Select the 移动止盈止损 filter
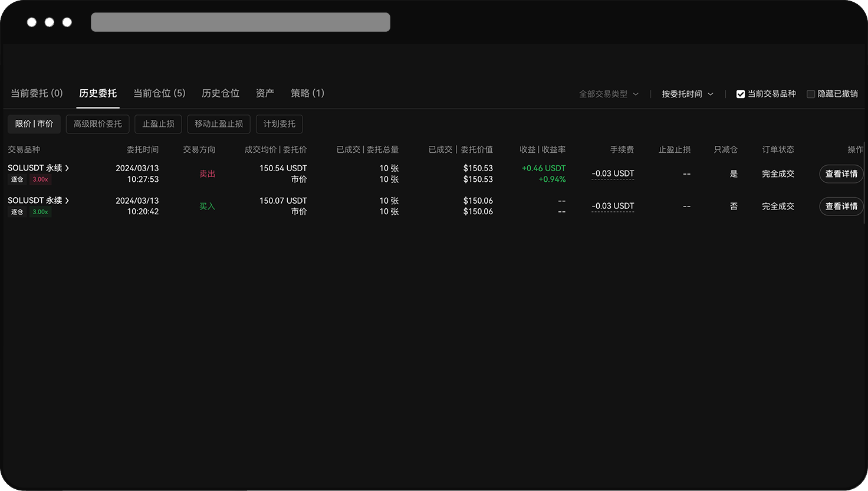868x491 pixels. [218, 124]
